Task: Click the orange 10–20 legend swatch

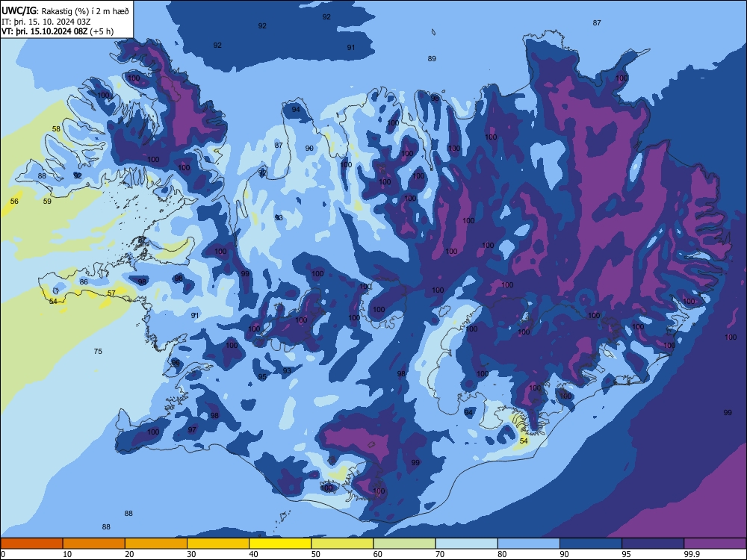Action: click(94, 544)
